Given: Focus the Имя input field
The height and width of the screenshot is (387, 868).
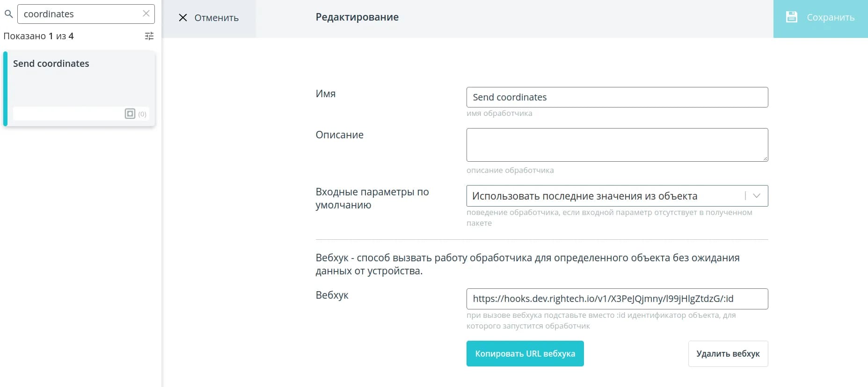Looking at the screenshot, I should (x=617, y=97).
